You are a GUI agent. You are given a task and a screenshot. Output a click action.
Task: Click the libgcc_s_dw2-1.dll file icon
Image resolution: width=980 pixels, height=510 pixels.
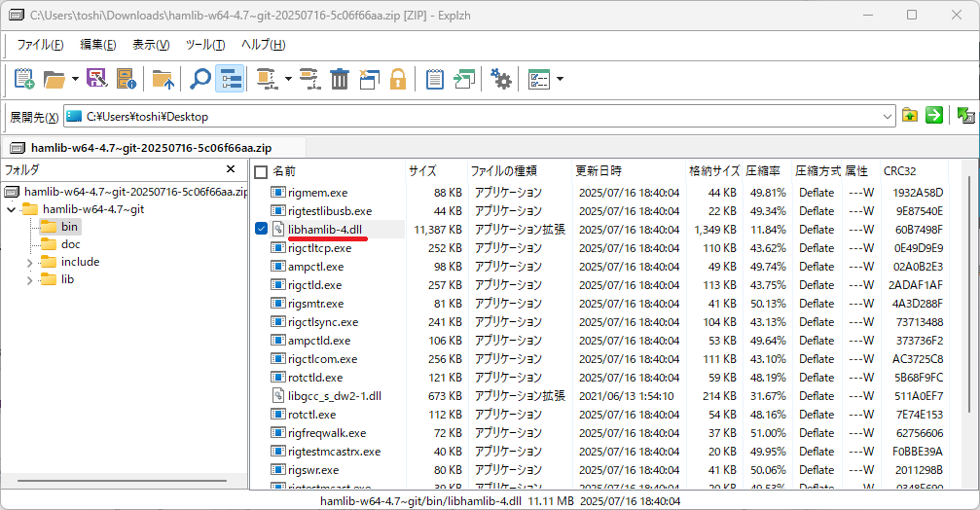click(278, 395)
